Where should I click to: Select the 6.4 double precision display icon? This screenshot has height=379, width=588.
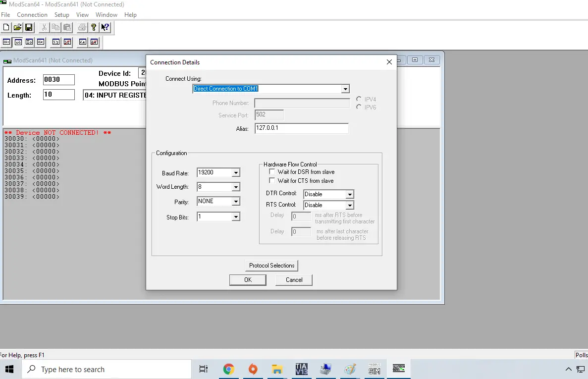pos(83,42)
